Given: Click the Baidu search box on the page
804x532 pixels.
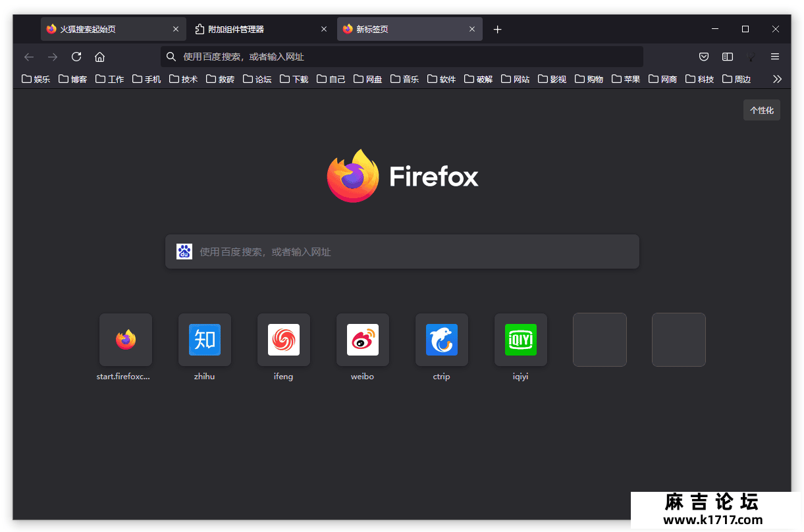Looking at the screenshot, I should tap(402, 252).
